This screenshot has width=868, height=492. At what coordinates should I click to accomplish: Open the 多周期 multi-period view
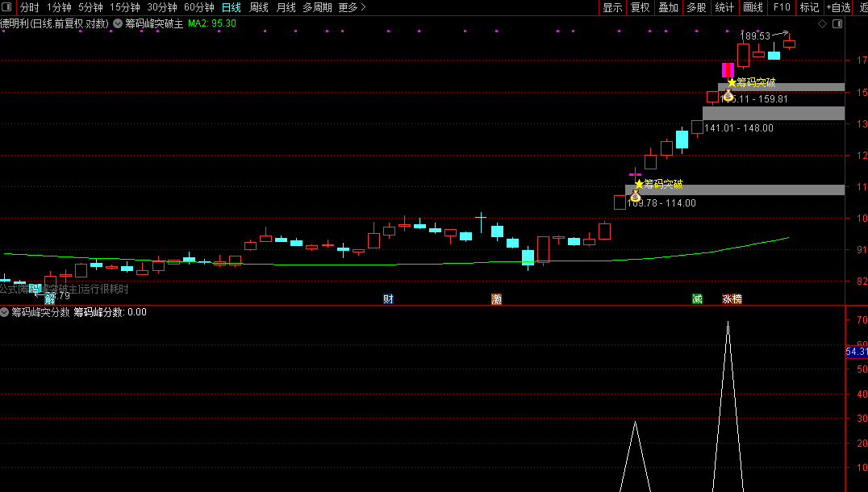317,7
